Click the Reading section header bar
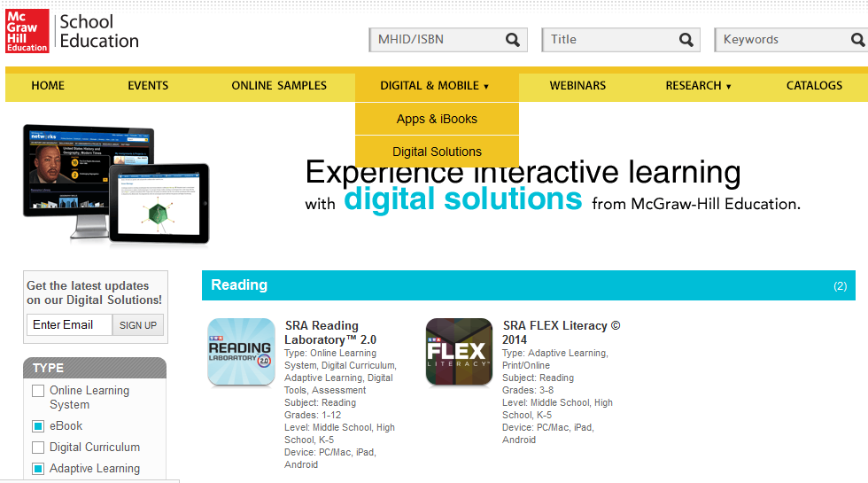Image resolution: width=868 pixels, height=483 pixels. click(528, 285)
